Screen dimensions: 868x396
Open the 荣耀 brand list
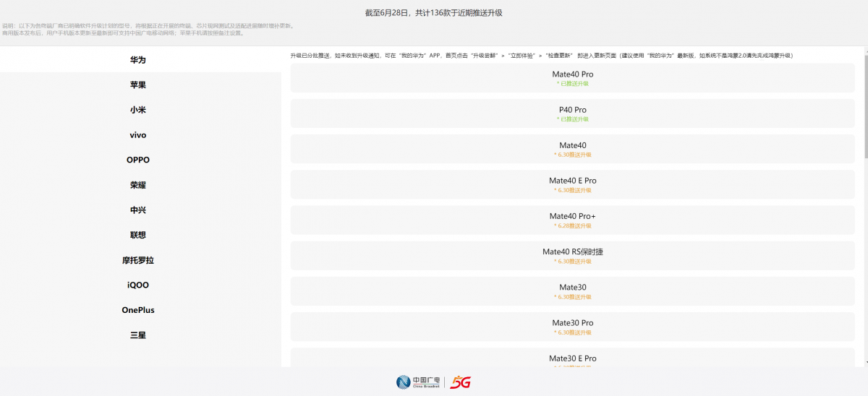pos(140,185)
